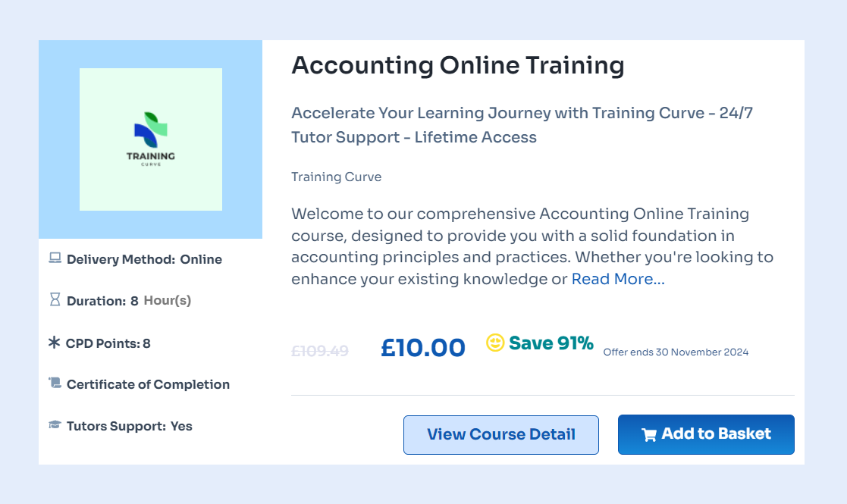Click the asterisk icon beside CPD Points
Image resolution: width=847 pixels, height=504 pixels.
click(54, 343)
